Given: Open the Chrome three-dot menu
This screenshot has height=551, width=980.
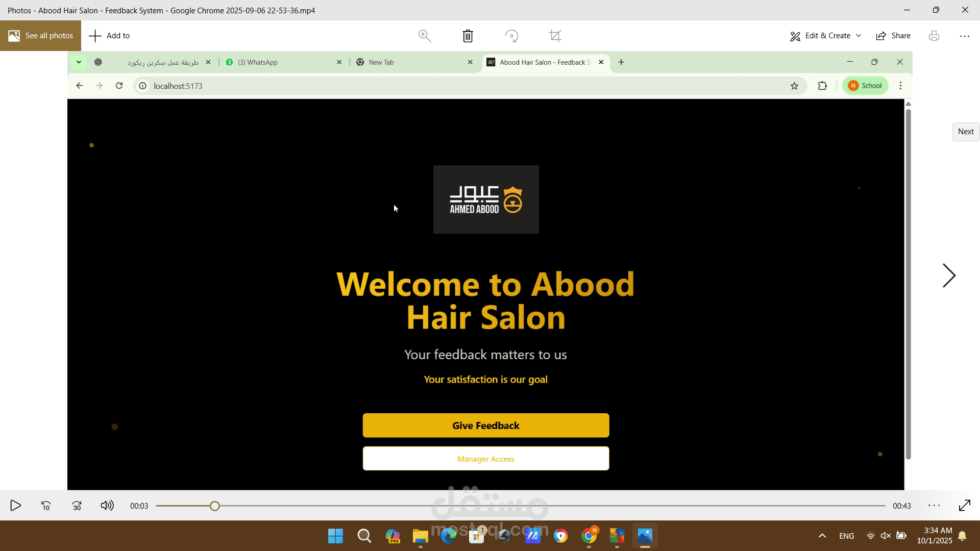Looking at the screenshot, I should pyautogui.click(x=900, y=86).
